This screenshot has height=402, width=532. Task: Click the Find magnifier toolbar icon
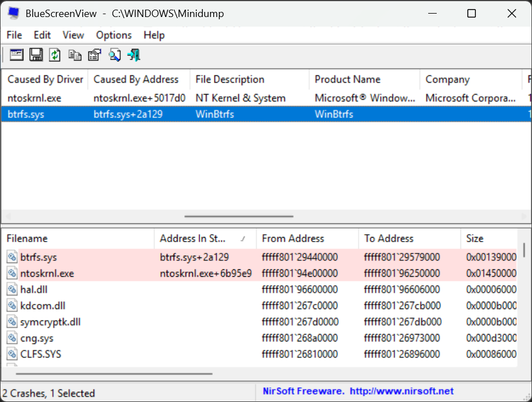115,55
